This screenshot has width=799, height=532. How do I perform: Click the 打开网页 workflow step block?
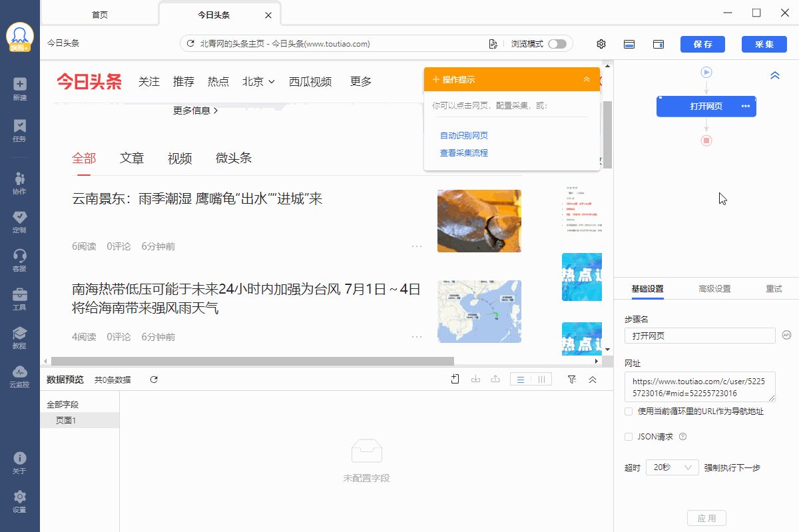tap(706, 107)
